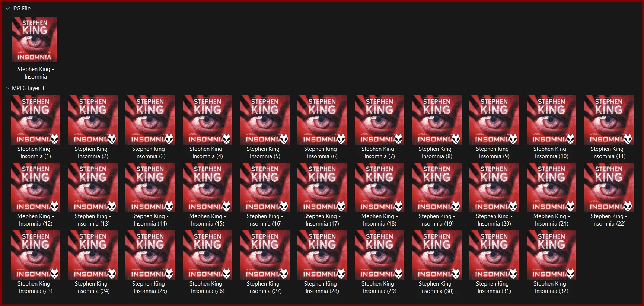Select the Insomnia (21) MP3 file icon
The height and width of the screenshot is (306, 644).
[552, 187]
